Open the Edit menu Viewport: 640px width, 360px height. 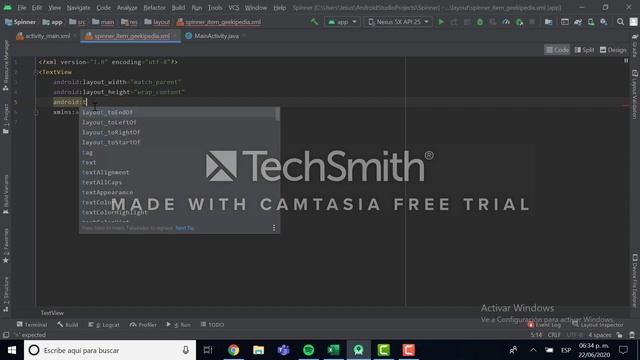tap(37, 7)
